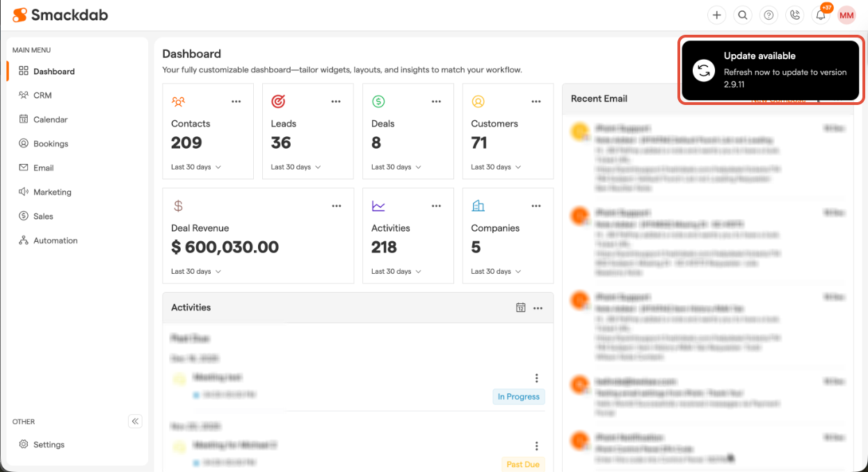Expand Contacts Last 30 days dropdown
The height and width of the screenshot is (472, 868).
[x=196, y=167]
